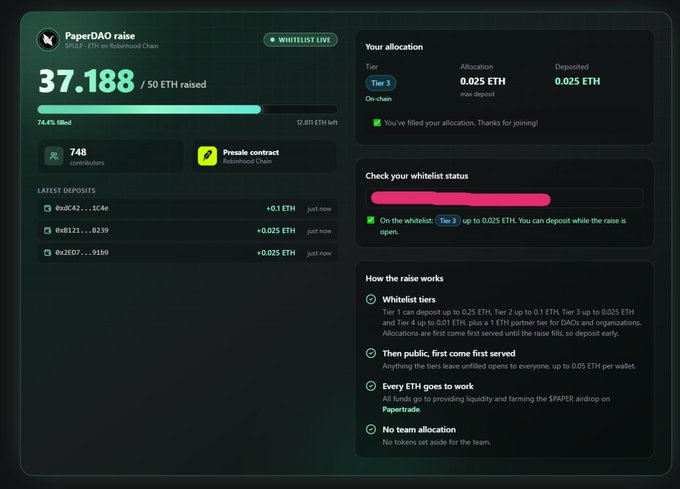This screenshot has width=680, height=489.
Task: Click check icon beside Then public, first come
Action: (371, 353)
